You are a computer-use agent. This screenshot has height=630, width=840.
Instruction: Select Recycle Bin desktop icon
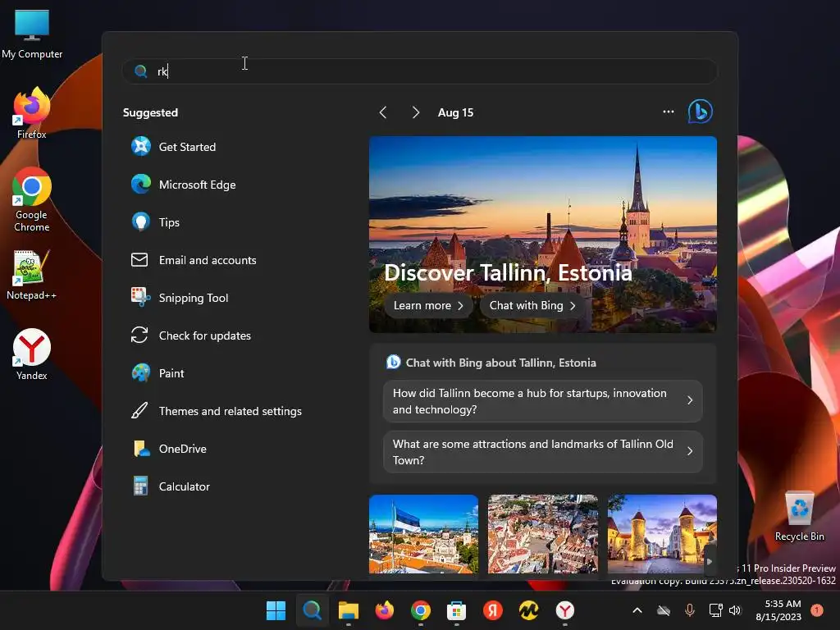[799, 517]
